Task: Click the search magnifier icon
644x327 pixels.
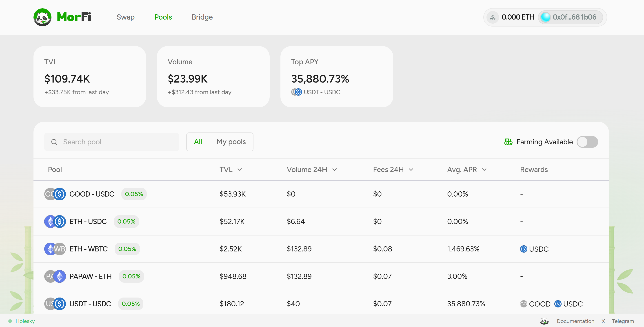Action: [54, 142]
